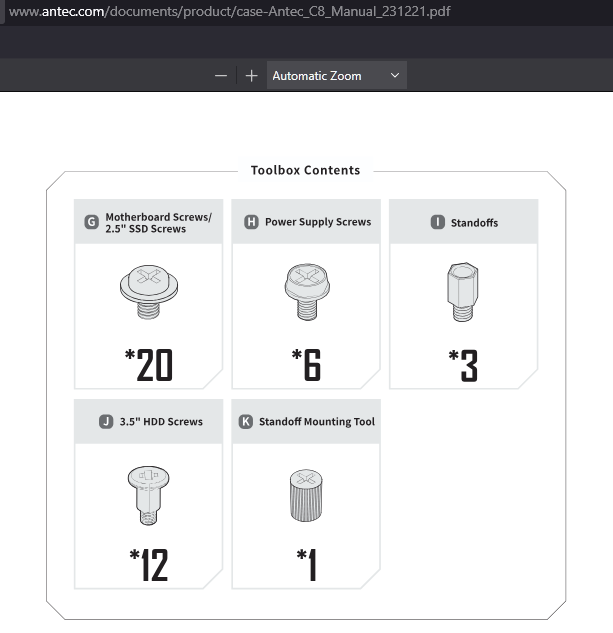
Task: Click "Motherboard Screws/ 2.5" SSD Screws" label
Action: coord(158,223)
